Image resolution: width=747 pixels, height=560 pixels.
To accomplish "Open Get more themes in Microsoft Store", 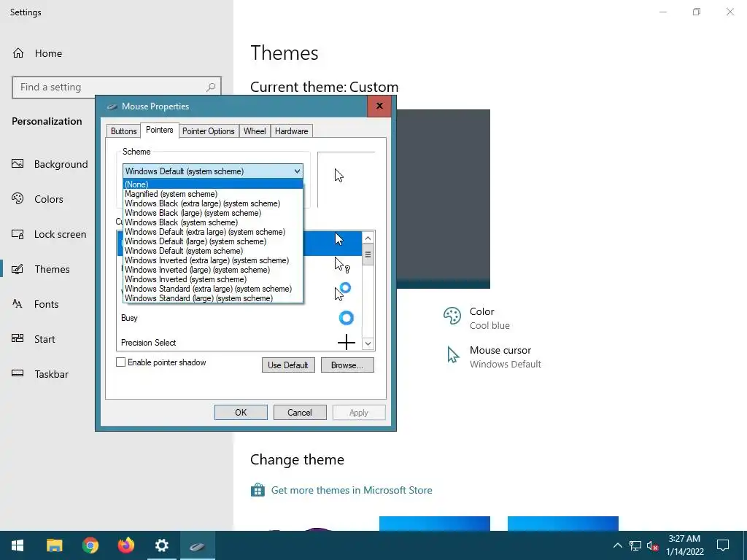I will [x=352, y=490].
